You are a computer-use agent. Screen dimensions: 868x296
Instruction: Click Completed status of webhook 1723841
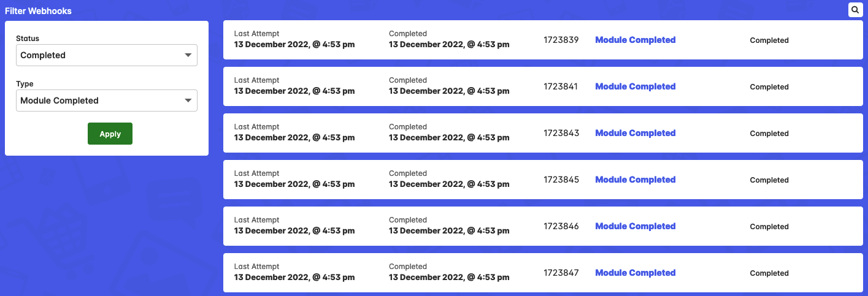[769, 87]
